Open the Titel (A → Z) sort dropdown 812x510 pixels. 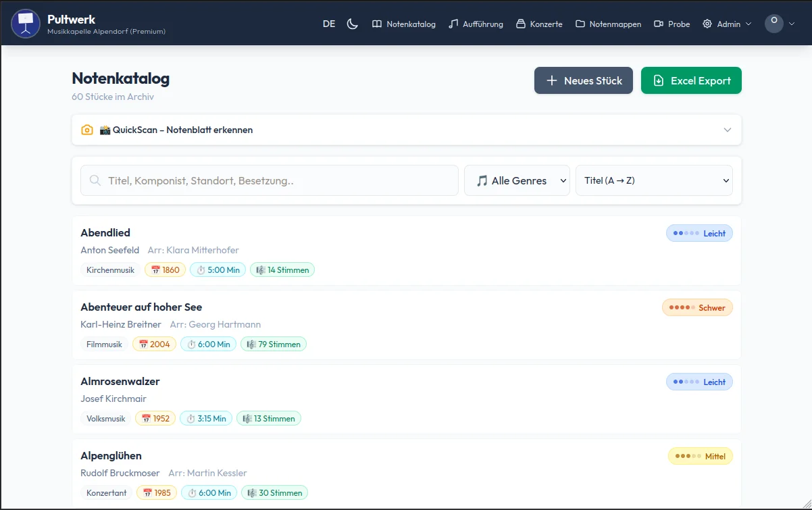(654, 181)
